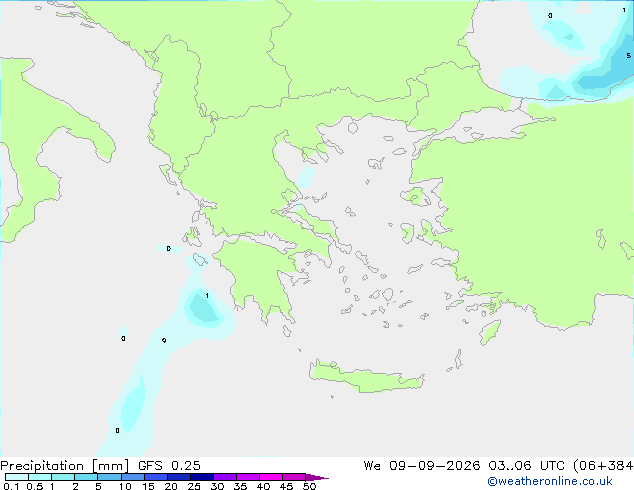Click the 30–35 mm purple legend swatch
Screen dimensions: 634x490
tap(225, 477)
